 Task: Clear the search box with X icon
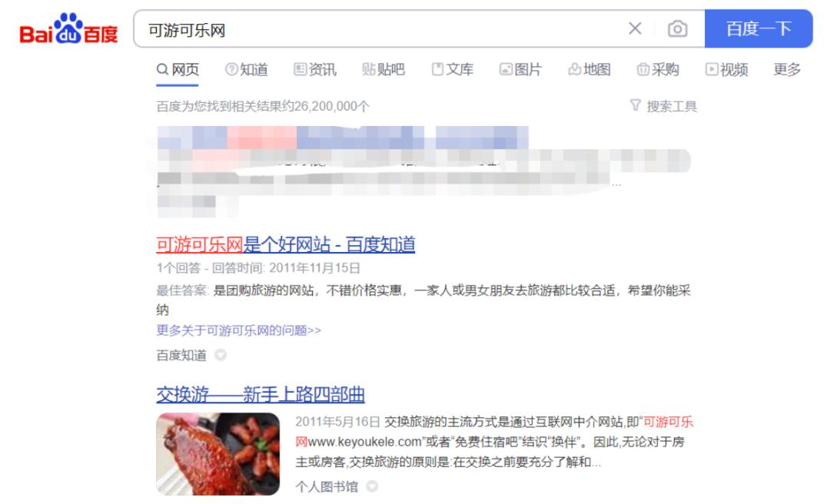click(636, 28)
